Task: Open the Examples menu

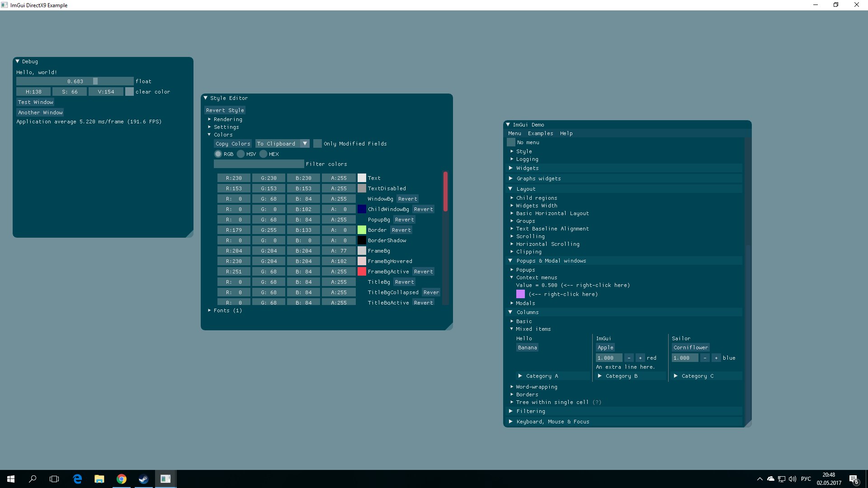Action: [x=540, y=133]
